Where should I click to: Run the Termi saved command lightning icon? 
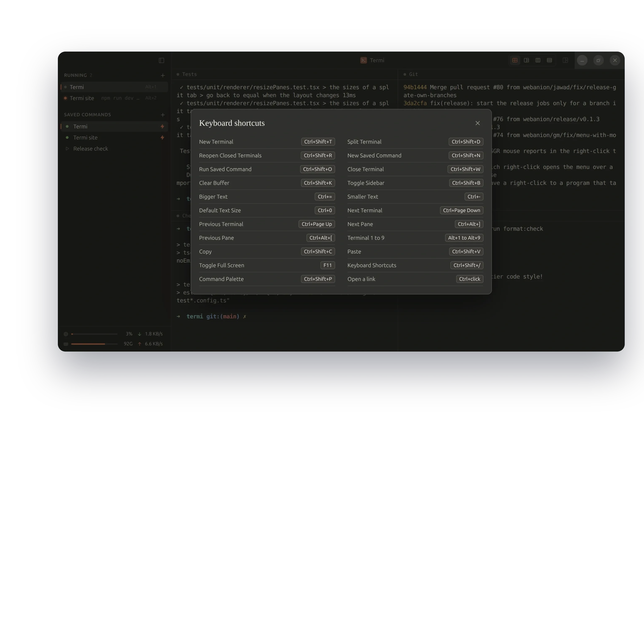tap(162, 126)
